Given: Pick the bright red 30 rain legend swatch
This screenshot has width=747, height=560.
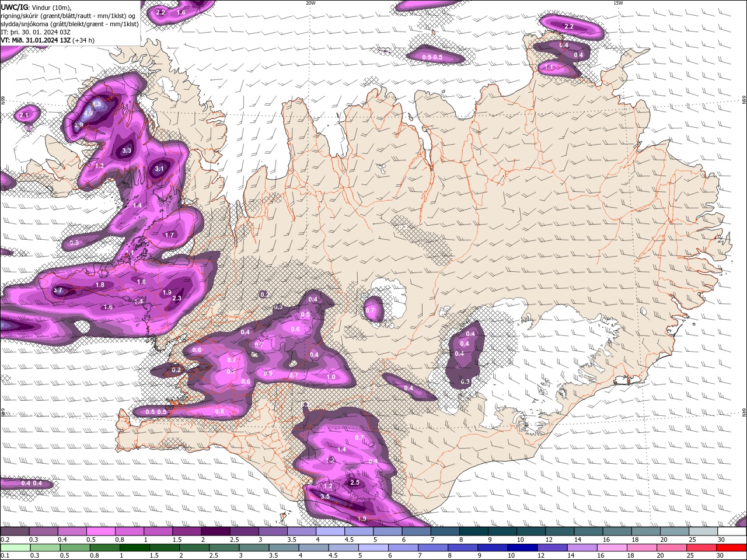Looking at the screenshot, I should pyautogui.click(x=731, y=548).
